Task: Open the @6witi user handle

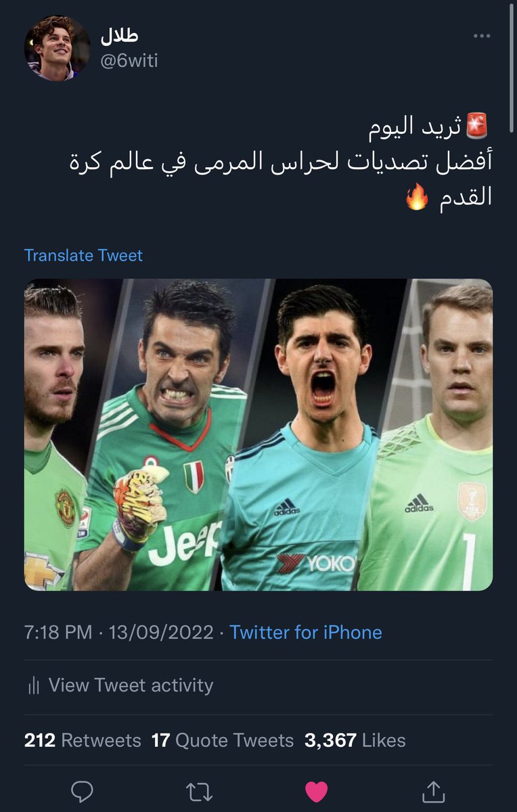Action: 129,61
